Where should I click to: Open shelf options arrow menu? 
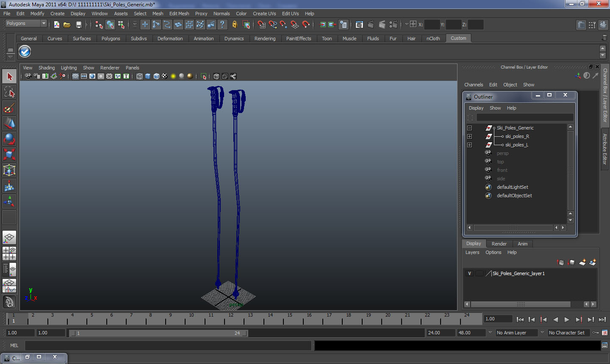(11, 56)
